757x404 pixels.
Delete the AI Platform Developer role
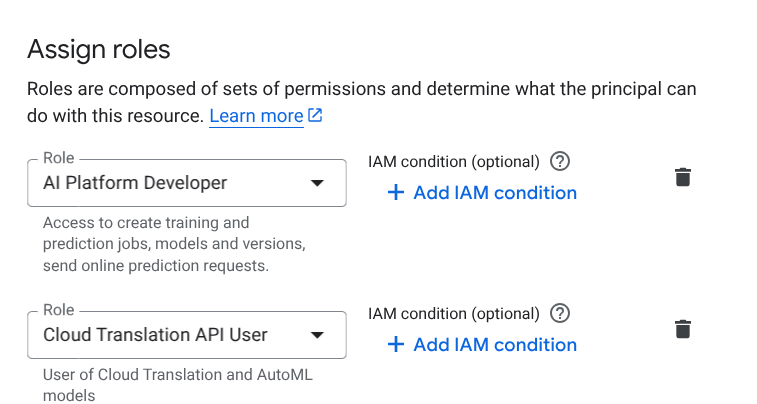[683, 177]
